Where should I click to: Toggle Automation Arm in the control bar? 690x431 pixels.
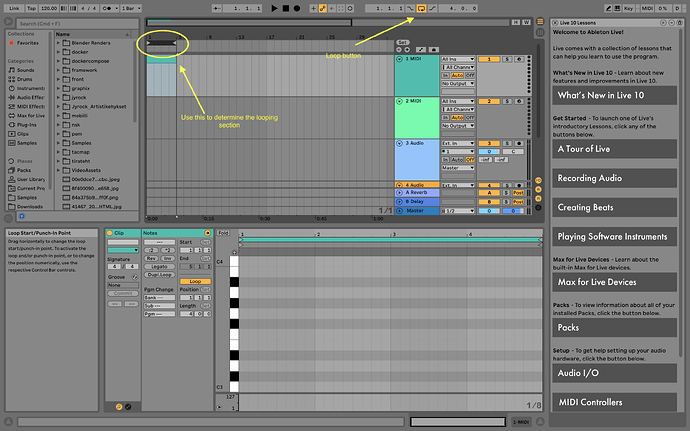tap(323, 8)
